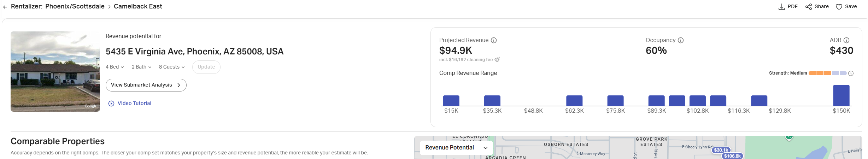The width and height of the screenshot is (868, 159).
Task: Select the $106.8k map marker
Action: tap(732, 156)
